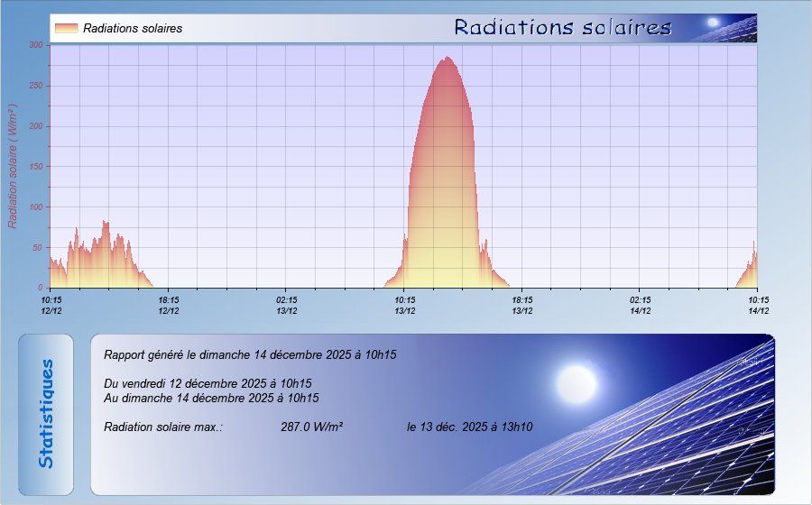This screenshot has width=812, height=505.
Task: Select the 18:15 13/12 time axis marker
Action: coord(521,306)
